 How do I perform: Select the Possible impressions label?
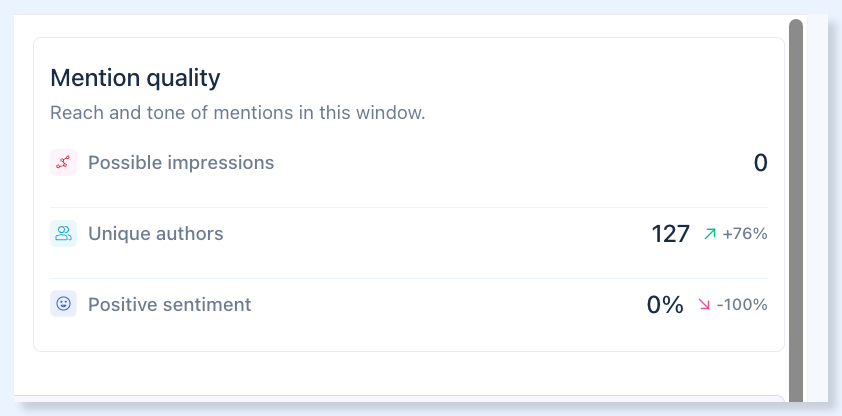(x=181, y=162)
